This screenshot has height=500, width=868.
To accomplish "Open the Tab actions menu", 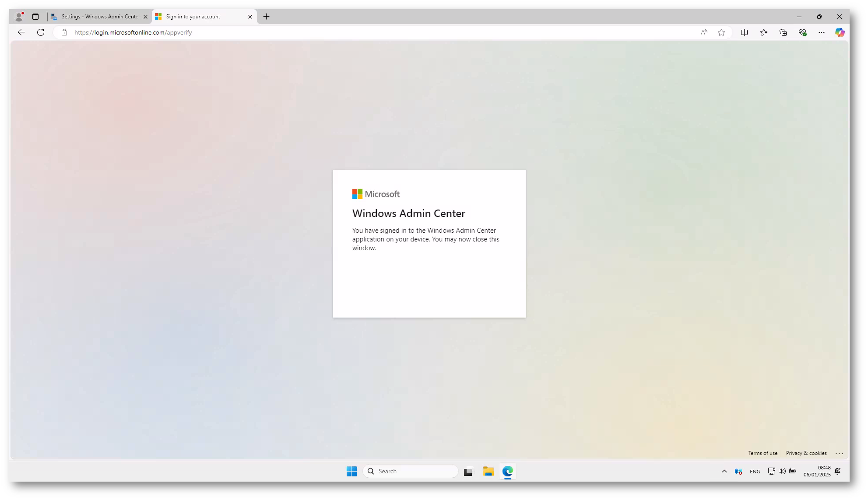I will [x=35, y=17].
